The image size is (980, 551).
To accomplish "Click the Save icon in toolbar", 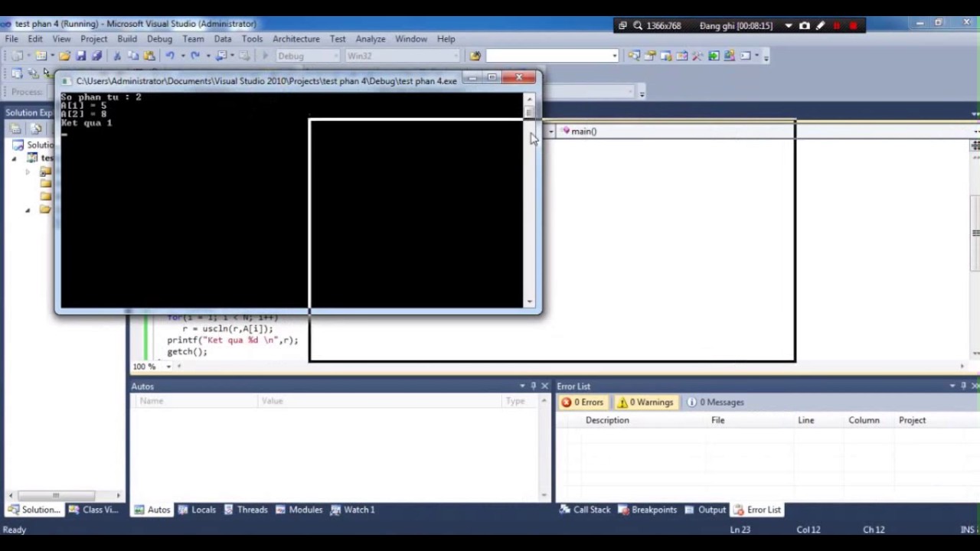I will click(81, 56).
